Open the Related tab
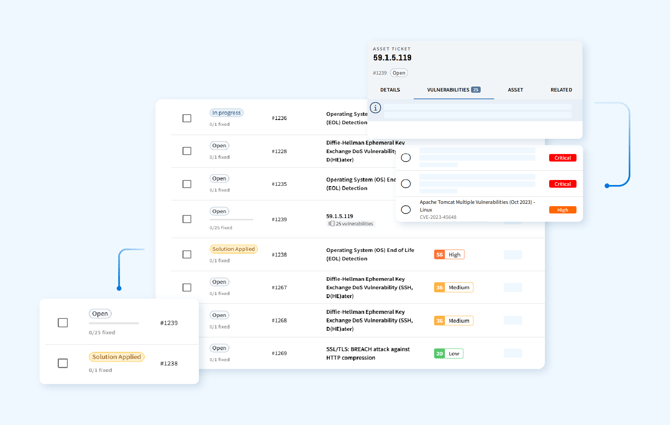This screenshot has height=425, width=670. pos(561,90)
